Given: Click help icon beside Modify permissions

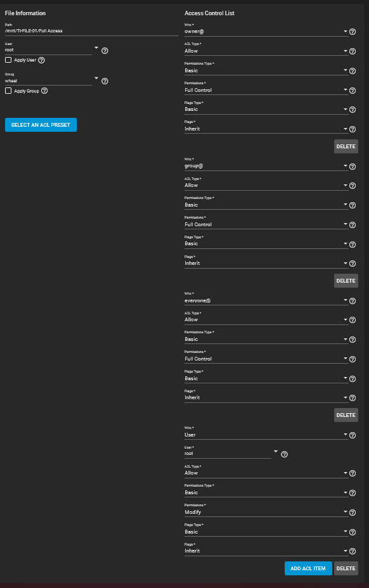Looking at the screenshot, I should [x=353, y=513].
